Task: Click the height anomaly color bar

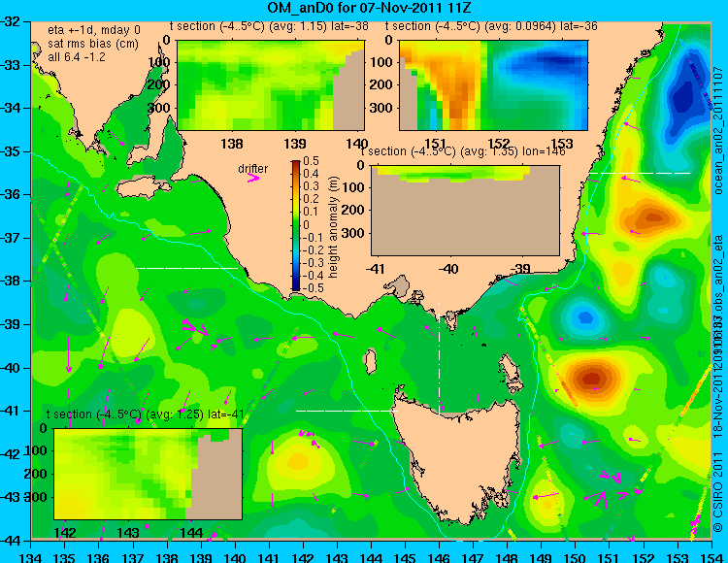Action: tap(296, 225)
